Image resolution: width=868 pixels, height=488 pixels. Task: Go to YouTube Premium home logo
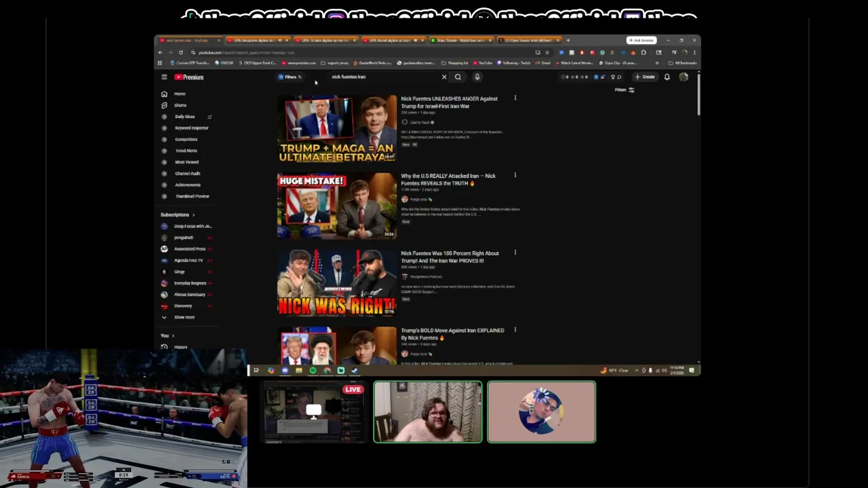coord(189,77)
